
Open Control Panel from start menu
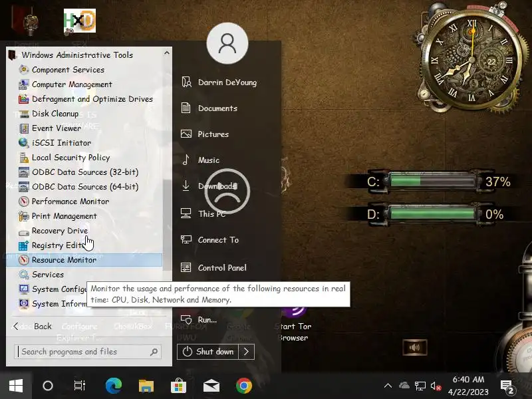tap(213, 268)
